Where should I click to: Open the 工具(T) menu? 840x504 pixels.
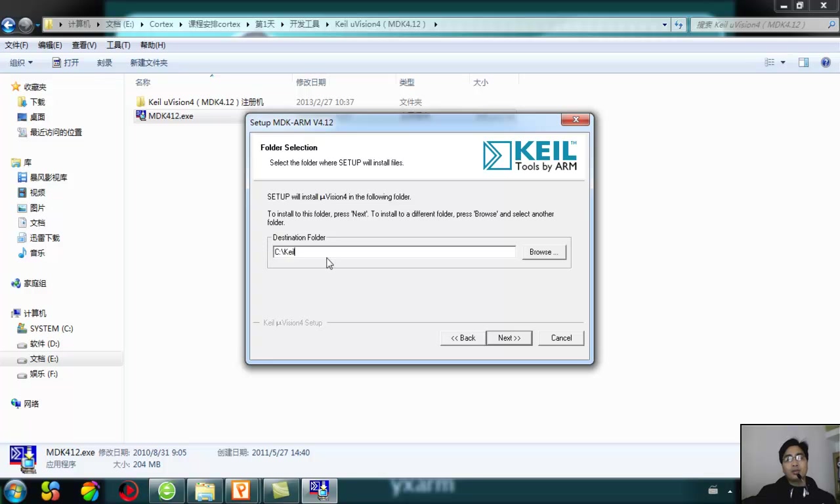(x=118, y=45)
